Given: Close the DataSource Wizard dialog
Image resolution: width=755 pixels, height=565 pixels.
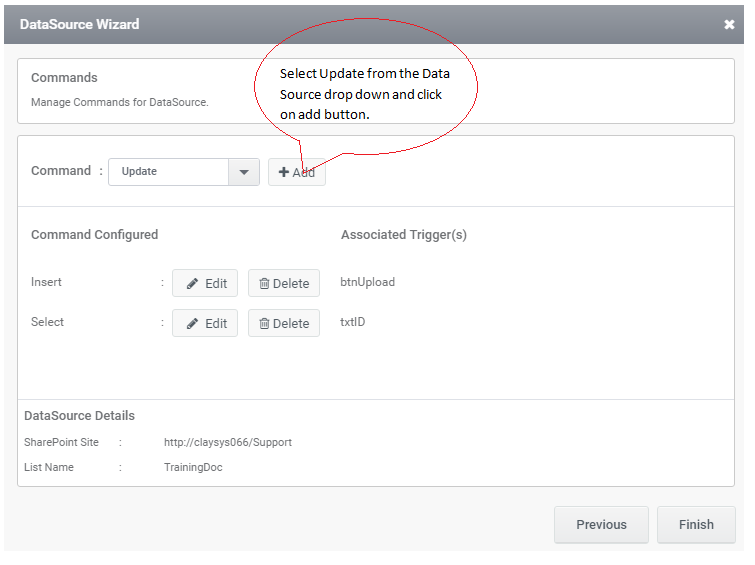Looking at the screenshot, I should [729, 25].
